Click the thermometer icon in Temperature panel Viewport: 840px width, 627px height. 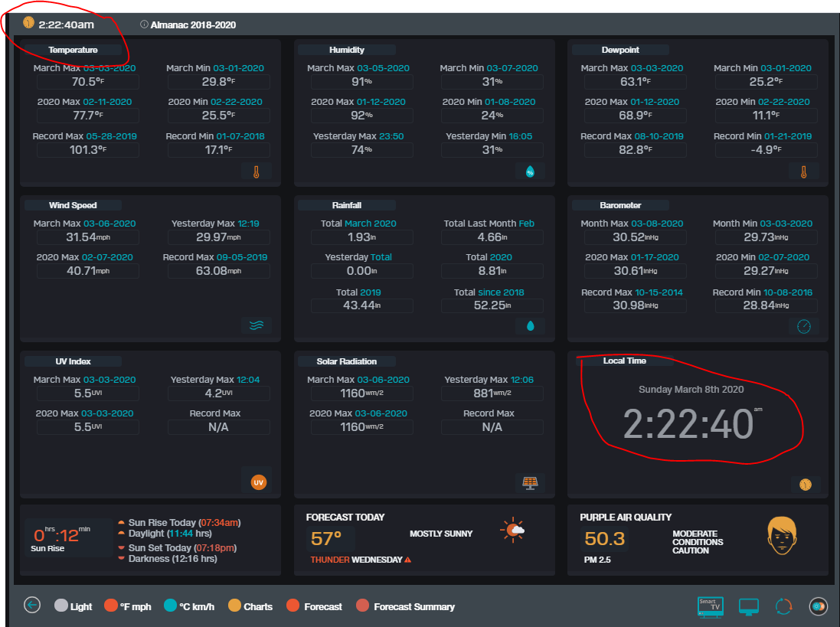click(256, 172)
